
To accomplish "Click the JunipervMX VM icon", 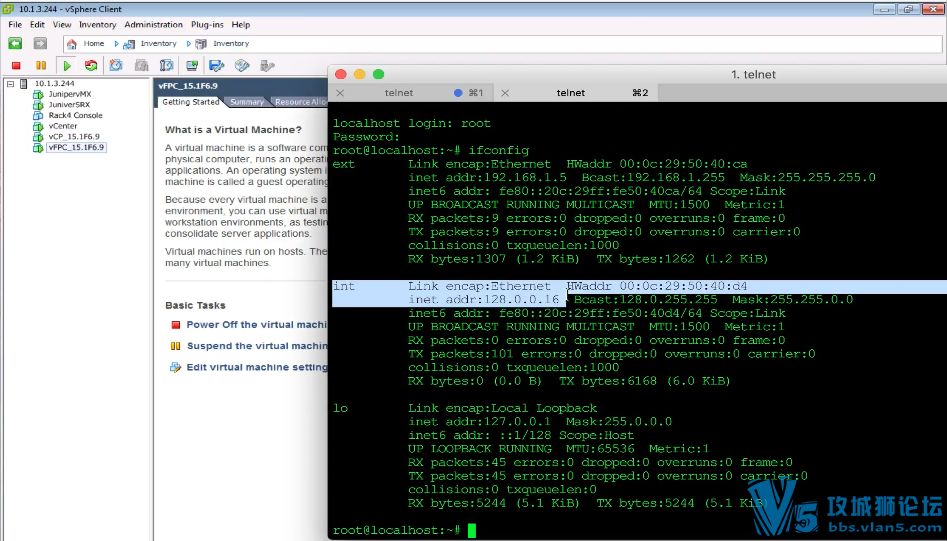I will point(38,94).
